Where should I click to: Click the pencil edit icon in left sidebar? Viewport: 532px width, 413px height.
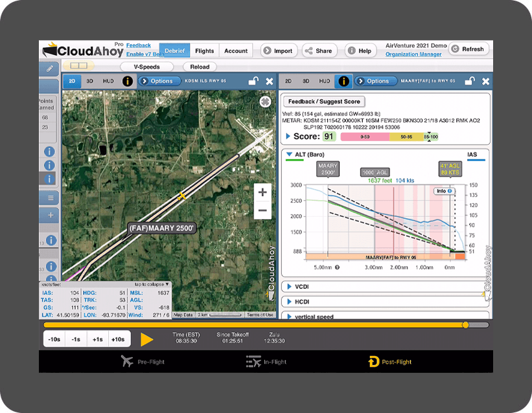tap(49, 69)
